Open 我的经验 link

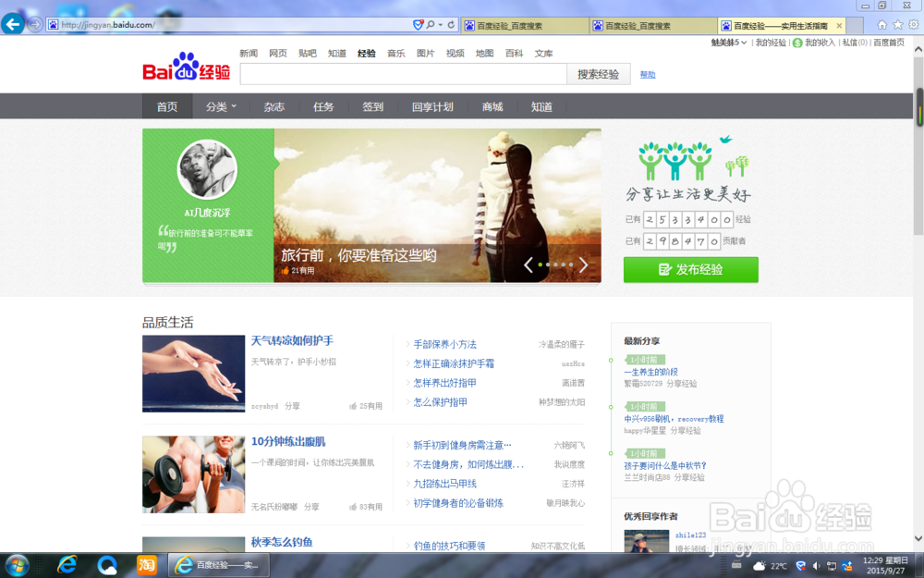click(771, 43)
